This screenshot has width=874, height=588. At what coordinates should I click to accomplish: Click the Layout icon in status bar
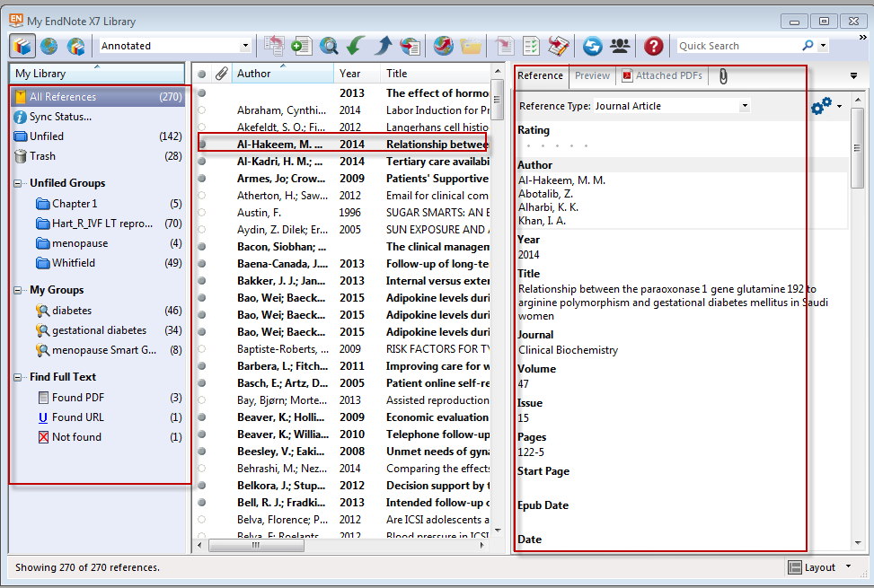pyautogui.click(x=794, y=567)
